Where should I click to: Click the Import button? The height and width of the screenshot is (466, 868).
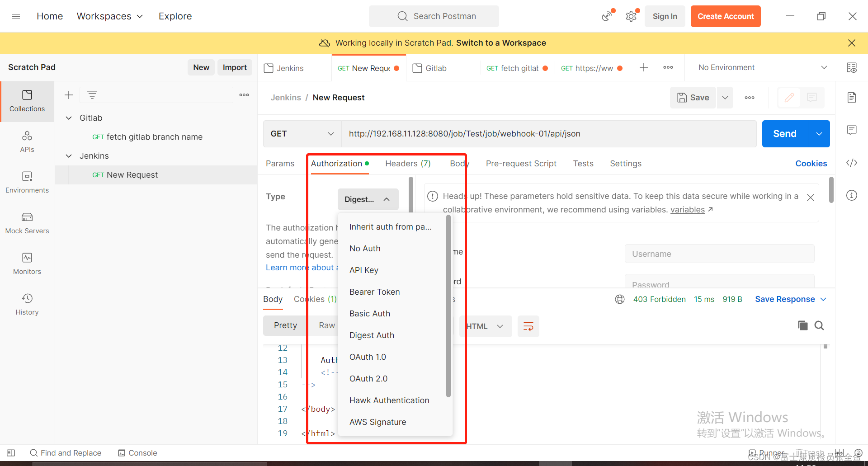point(235,67)
